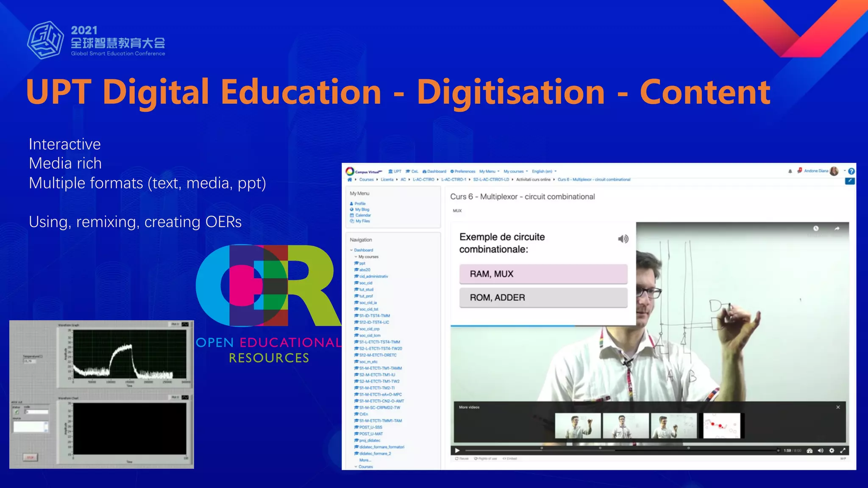This screenshot has width=868, height=488.
Task: Open the second More videos thumbnail
Action: click(626, 426)
